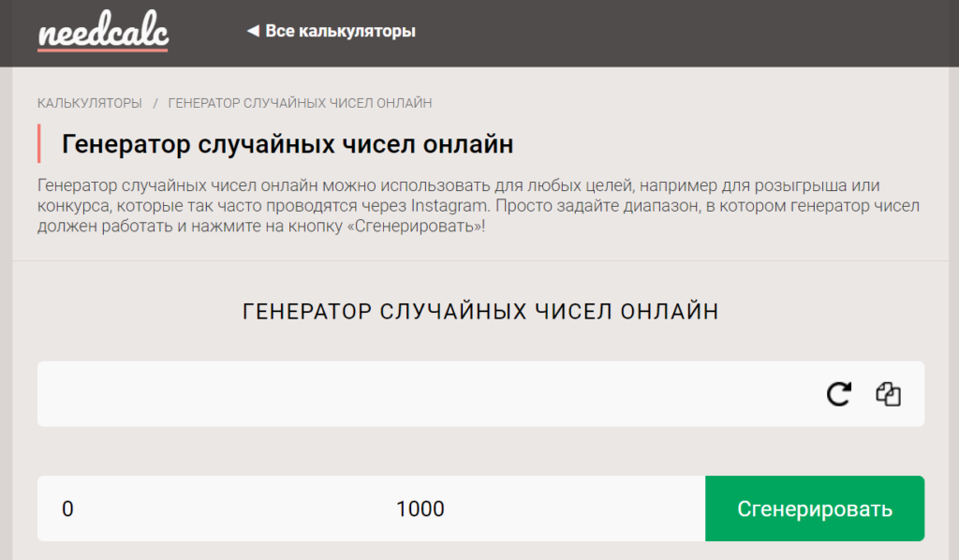Click the quoted «Сгенерировать» word in description
The width and height of the screenshot is (959, 560).
[x=417, y=228]
